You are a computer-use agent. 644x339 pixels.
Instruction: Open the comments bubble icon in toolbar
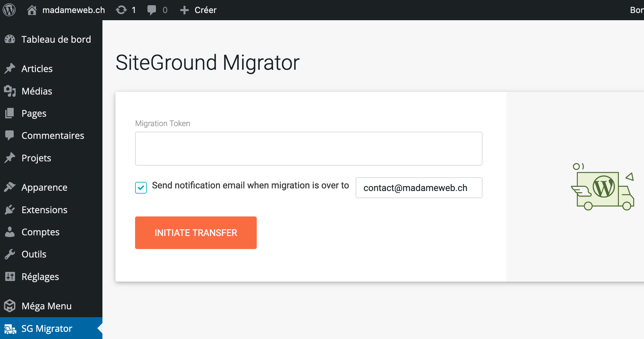[152, 10]
